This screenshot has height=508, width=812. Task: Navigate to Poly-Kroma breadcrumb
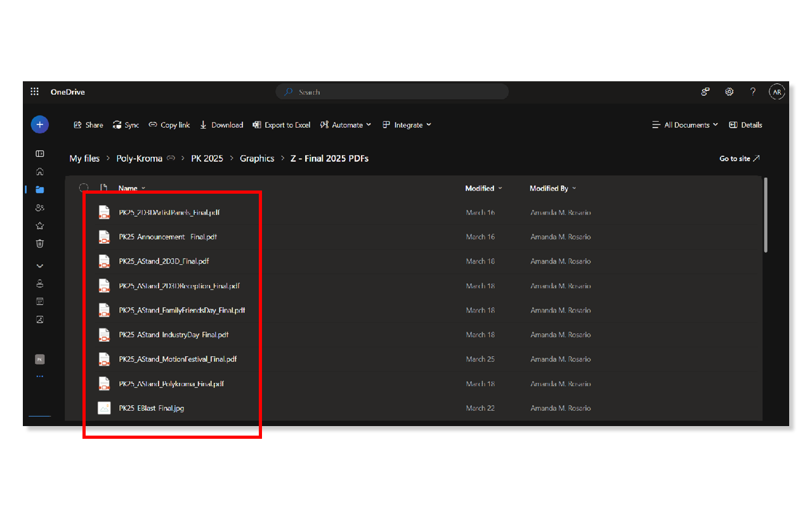pos(140,158)
